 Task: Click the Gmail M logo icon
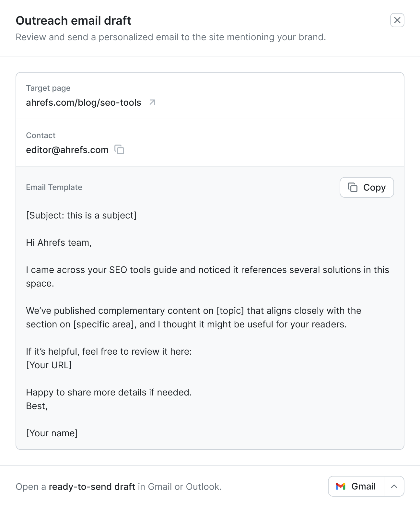click(x=341, y=486)
